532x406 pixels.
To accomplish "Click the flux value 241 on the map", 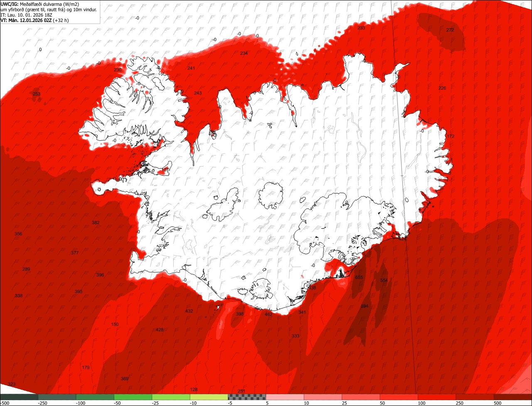I will coord(191,68).
